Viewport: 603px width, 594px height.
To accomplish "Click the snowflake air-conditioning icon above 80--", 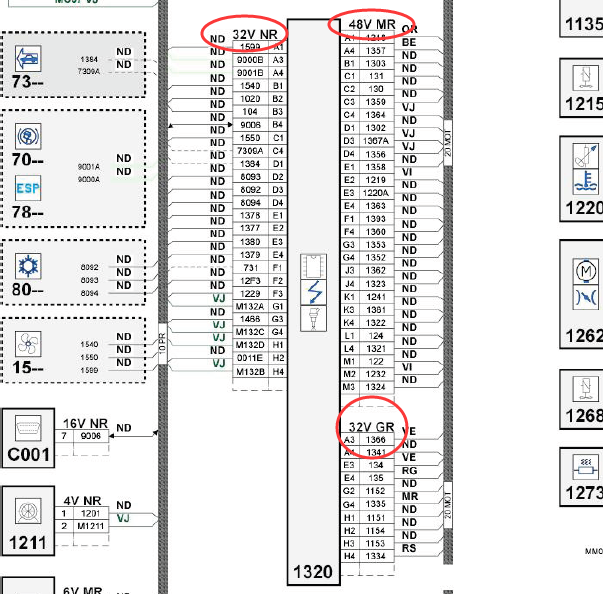I will click(x=28, y=266).
